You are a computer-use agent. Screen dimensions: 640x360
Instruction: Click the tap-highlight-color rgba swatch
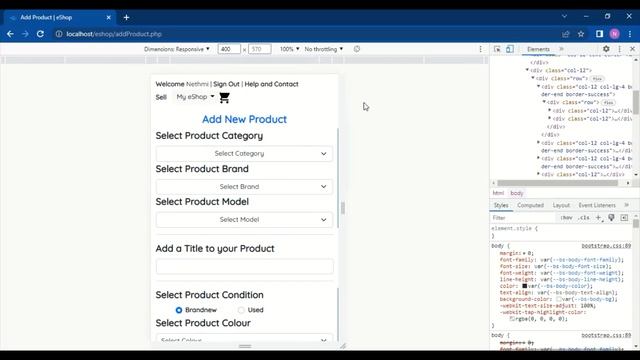click(x=512, y=319)
